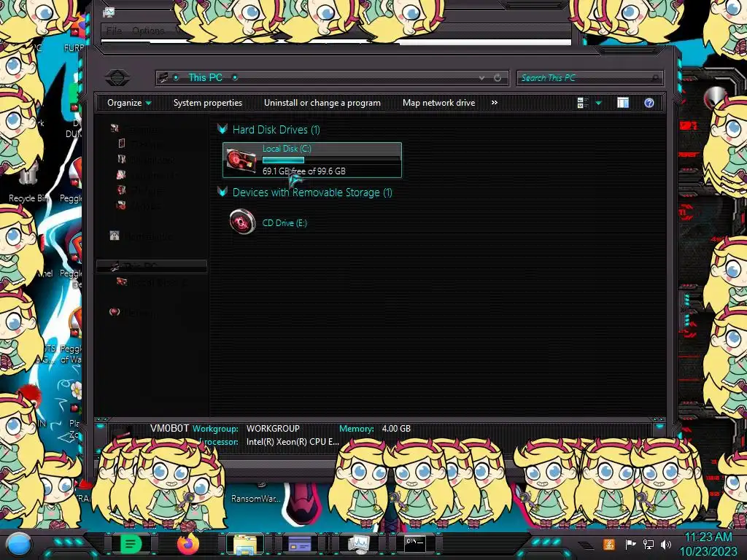Image resolution: width=747 pixels, height=560 pixels.
Task: Show the preview pane
Action: (623, 103)
